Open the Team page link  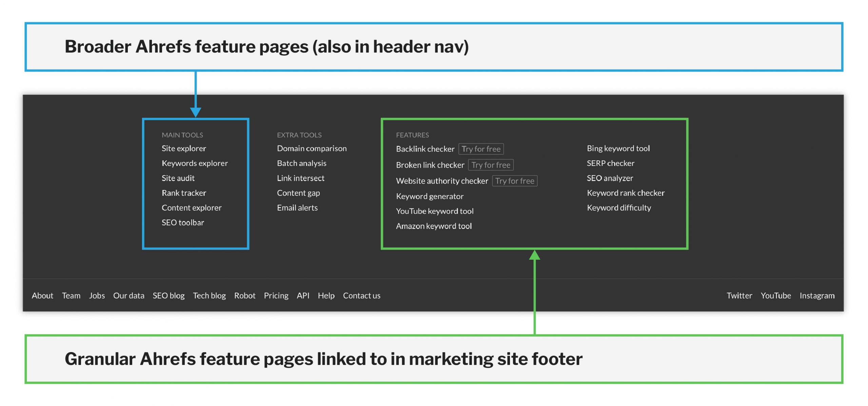tap(71, 296)
